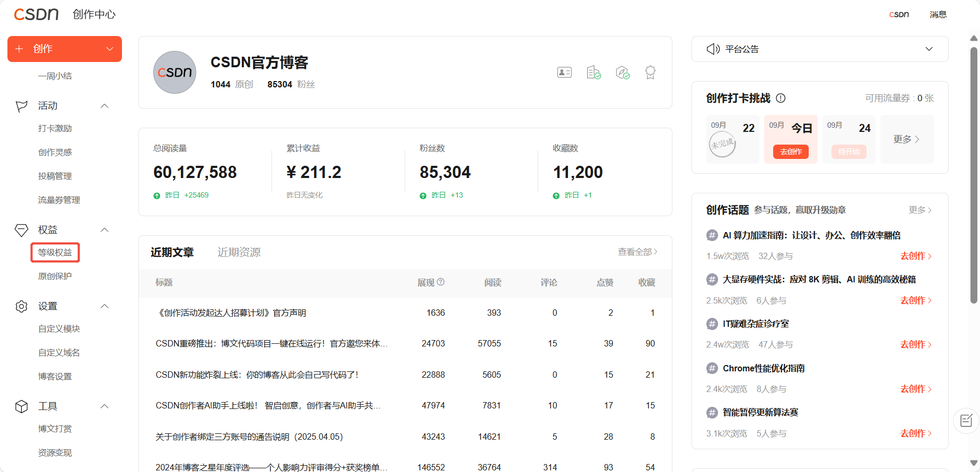Viewport: 980px width, 472px height.
Task: Click the 权益 diamond icon in sidebar
Action: [21, 230]
